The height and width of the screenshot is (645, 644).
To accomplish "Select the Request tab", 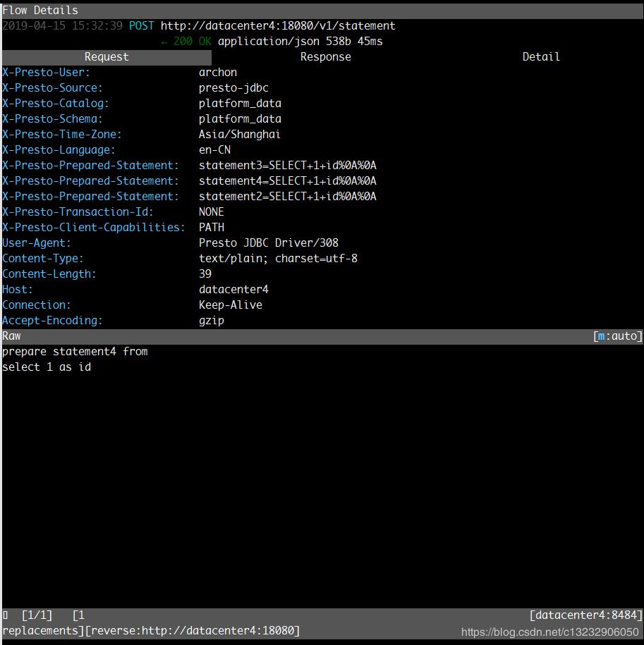I will point(106,56).
